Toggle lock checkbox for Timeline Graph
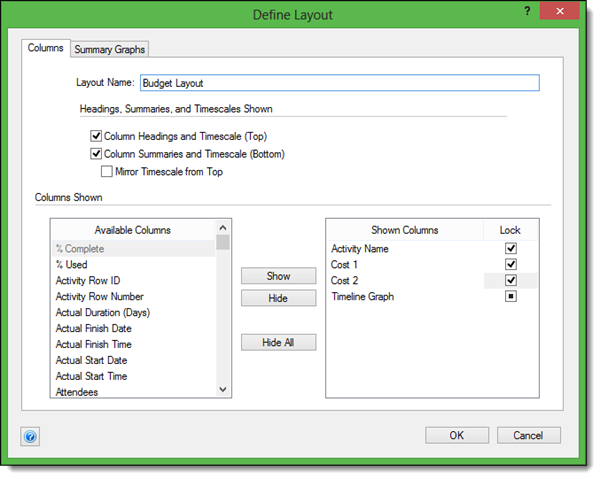The image size is (600, 479). (x=511, y=296)
